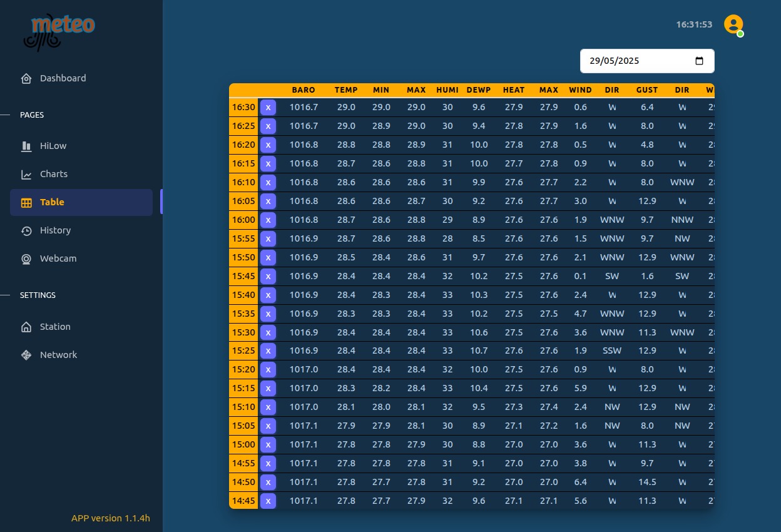The height and width of the screenshot is (532, 781).
Task: Click the Charts line graph icon
Action: tap(26, 174)
